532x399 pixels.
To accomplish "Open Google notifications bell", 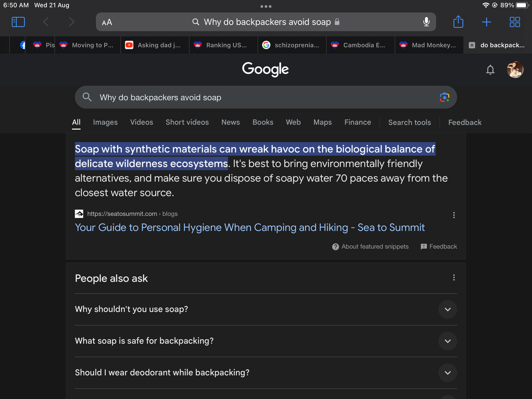I will [490, 69].
